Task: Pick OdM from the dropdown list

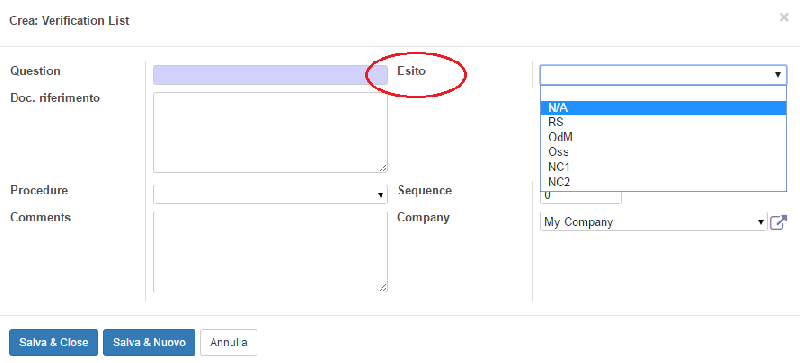Action: 663,137
